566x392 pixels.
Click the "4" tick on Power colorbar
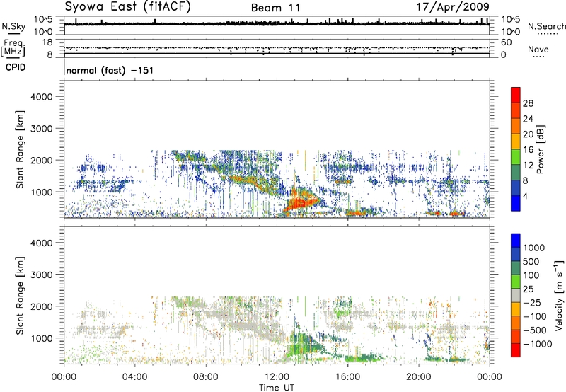click(525, 196)
